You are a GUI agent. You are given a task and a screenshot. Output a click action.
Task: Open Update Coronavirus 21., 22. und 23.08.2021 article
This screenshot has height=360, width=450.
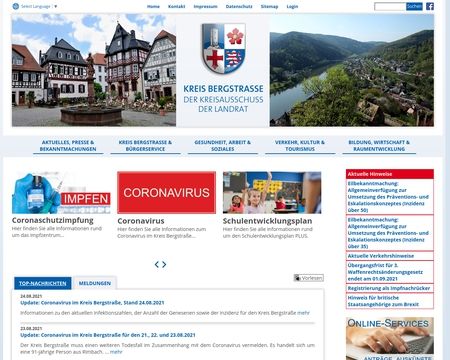point(108,335)
